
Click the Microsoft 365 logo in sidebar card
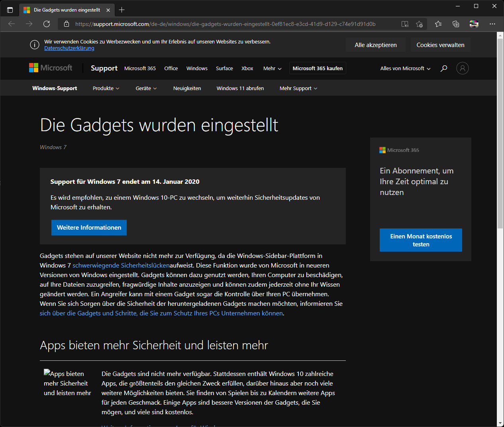[399, 150]
